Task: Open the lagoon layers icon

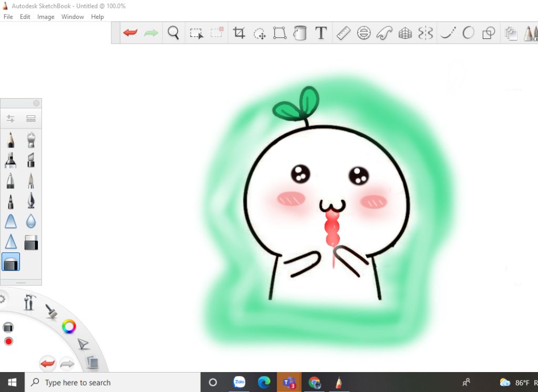Action: (x=92, y=362)
